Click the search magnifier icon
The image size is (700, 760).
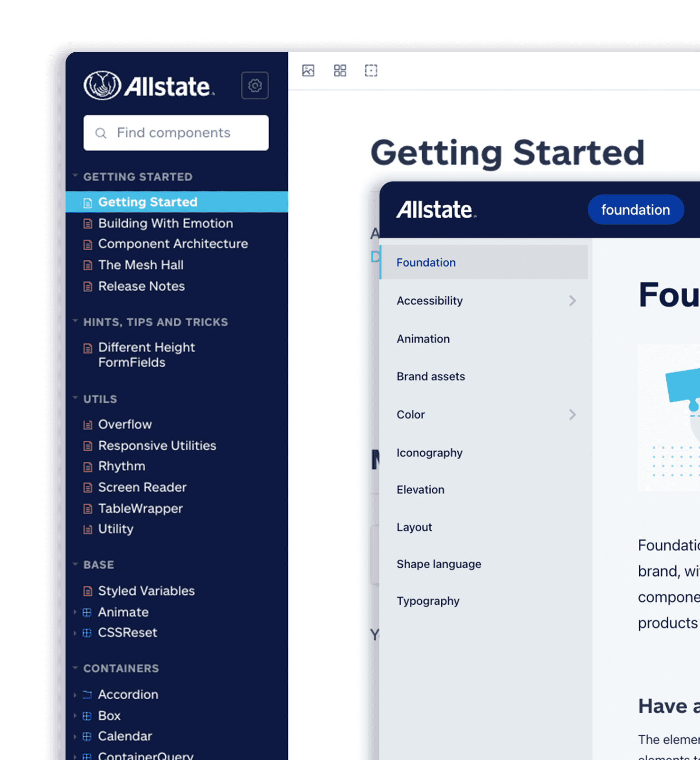click(x=101, y=133)
